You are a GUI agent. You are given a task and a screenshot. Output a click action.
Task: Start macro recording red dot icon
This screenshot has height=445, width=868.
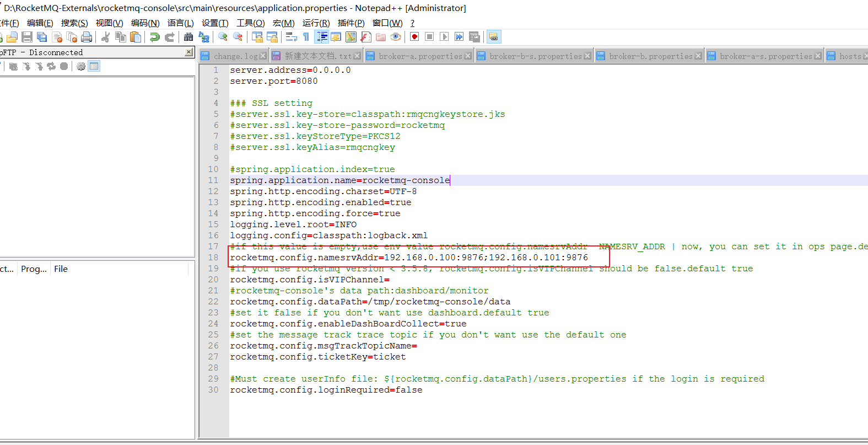(x=414, y=37)
